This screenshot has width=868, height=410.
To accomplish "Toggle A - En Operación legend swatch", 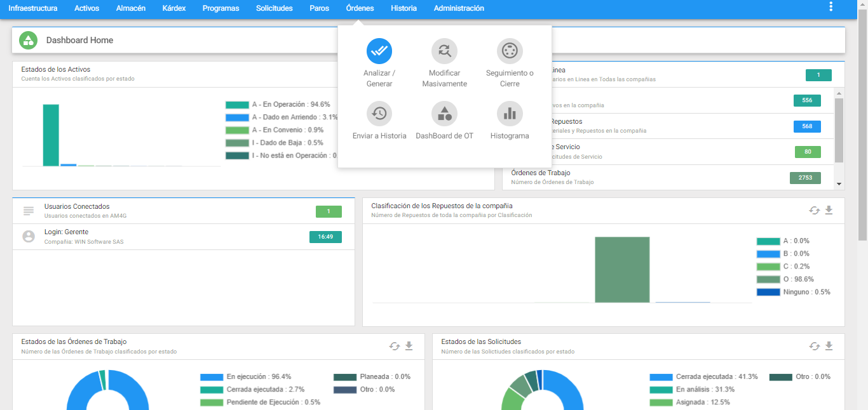I will [237, 105].
